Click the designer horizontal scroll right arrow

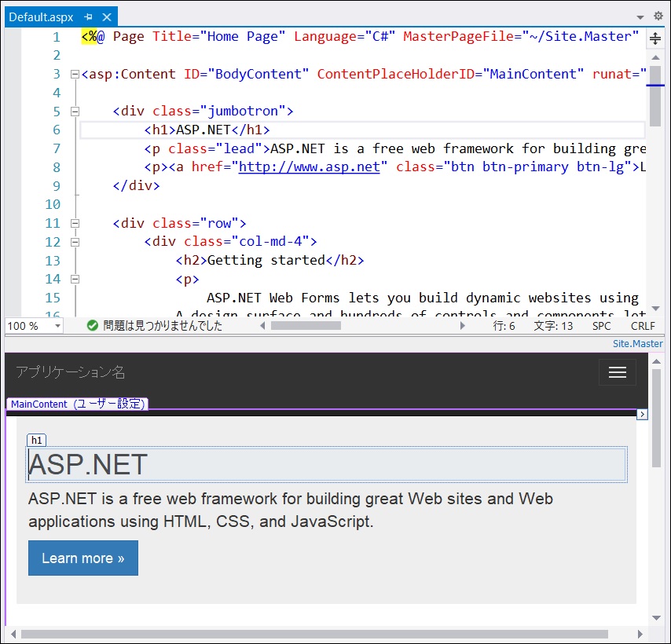coord(640,634)
